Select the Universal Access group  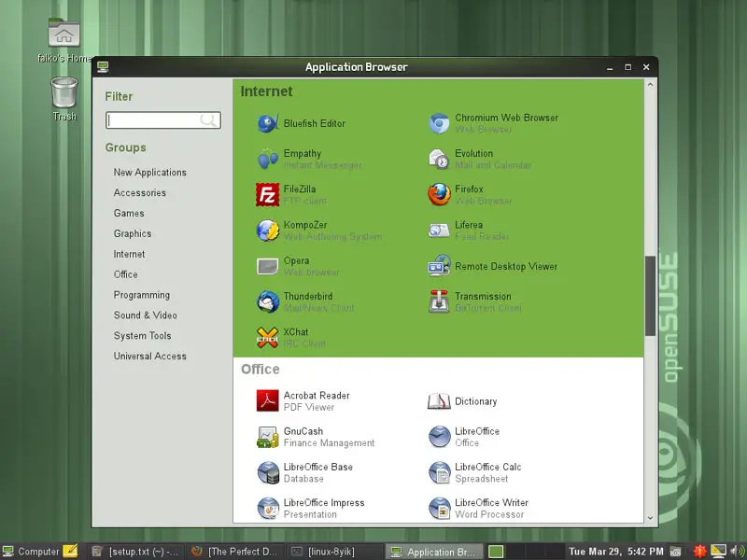[150, 357]
